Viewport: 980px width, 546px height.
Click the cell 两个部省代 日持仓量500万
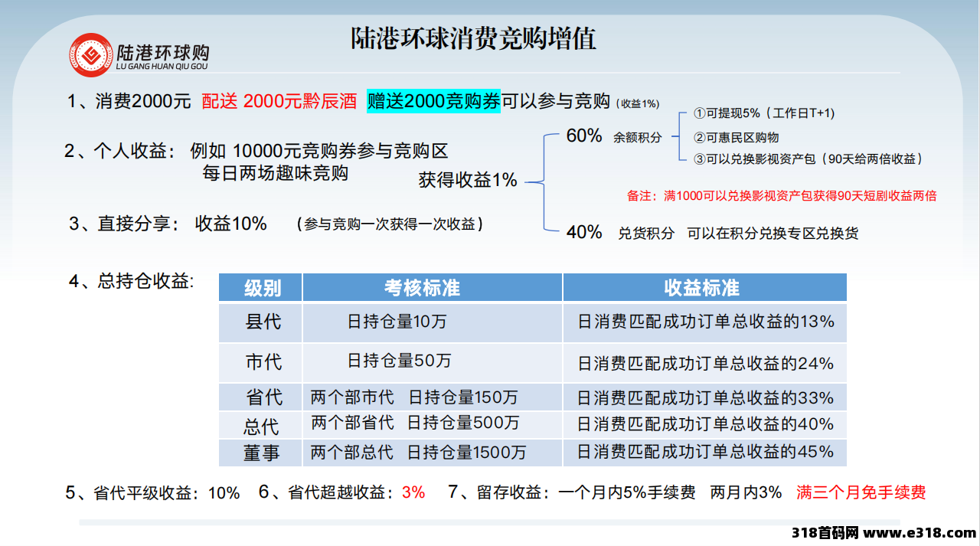(x=433, y=425)
